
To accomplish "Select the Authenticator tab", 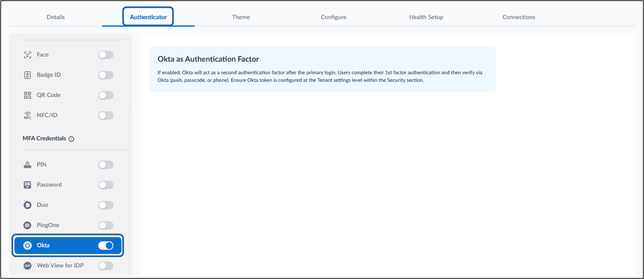I will [x=148, y=17].
